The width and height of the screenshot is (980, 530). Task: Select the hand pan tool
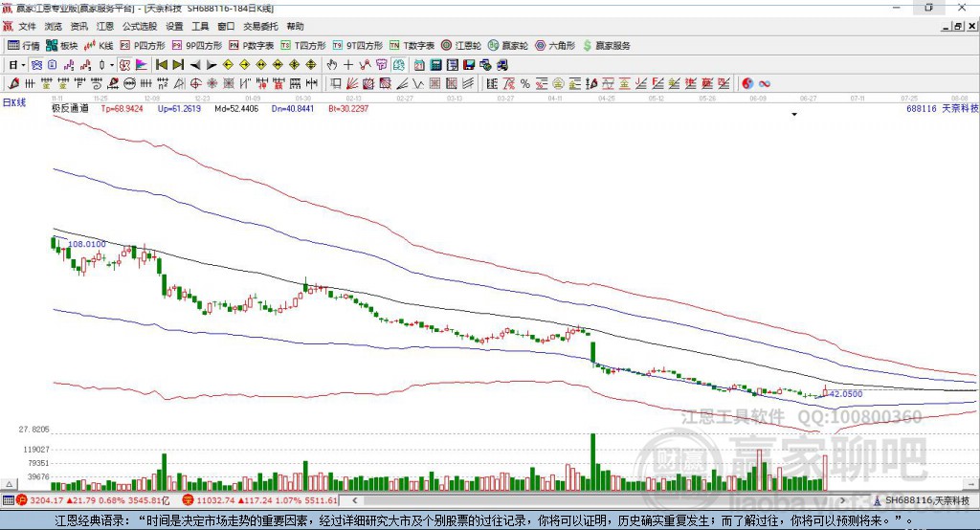tap(332, 65)
